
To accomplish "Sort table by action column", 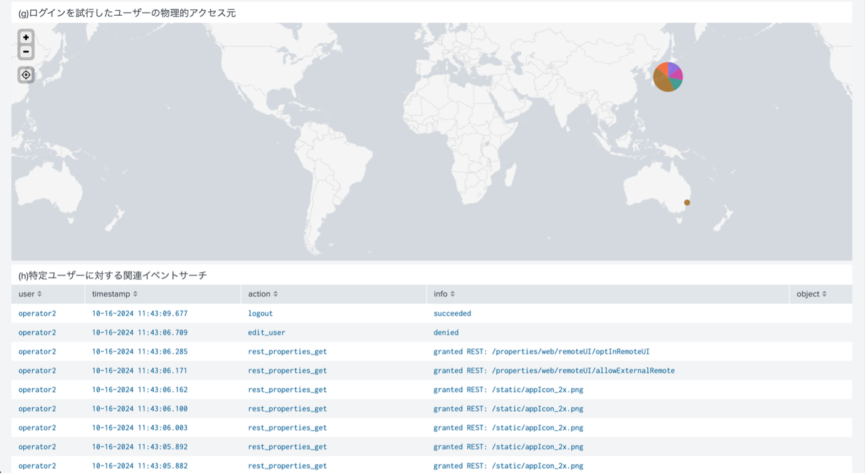I will tap(263, 294).
